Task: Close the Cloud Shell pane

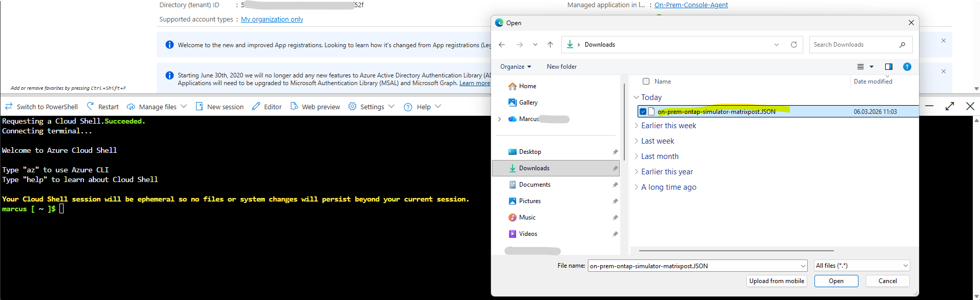Action: click(970, 106)
